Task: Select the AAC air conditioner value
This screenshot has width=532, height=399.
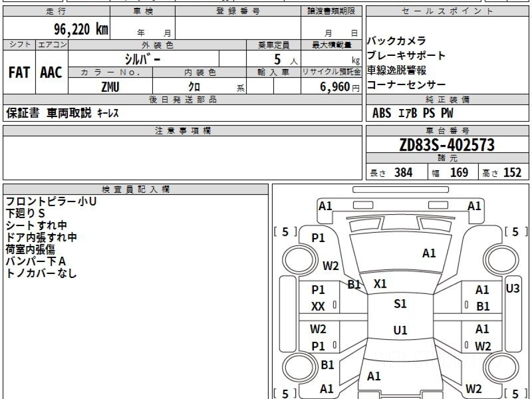Action: point(51,73)
